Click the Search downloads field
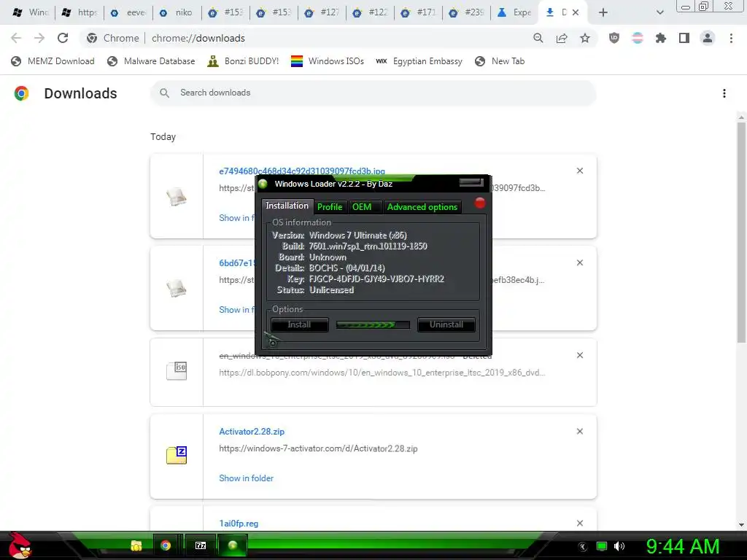The image size is (747, 560). coord(373,93)
